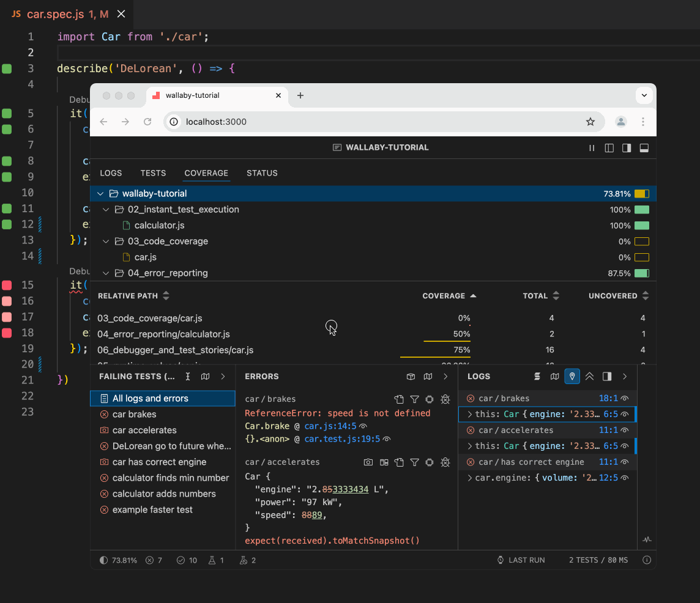Switch to the TESTS tab
Screen dimensions: 700x603
(153, 173)
